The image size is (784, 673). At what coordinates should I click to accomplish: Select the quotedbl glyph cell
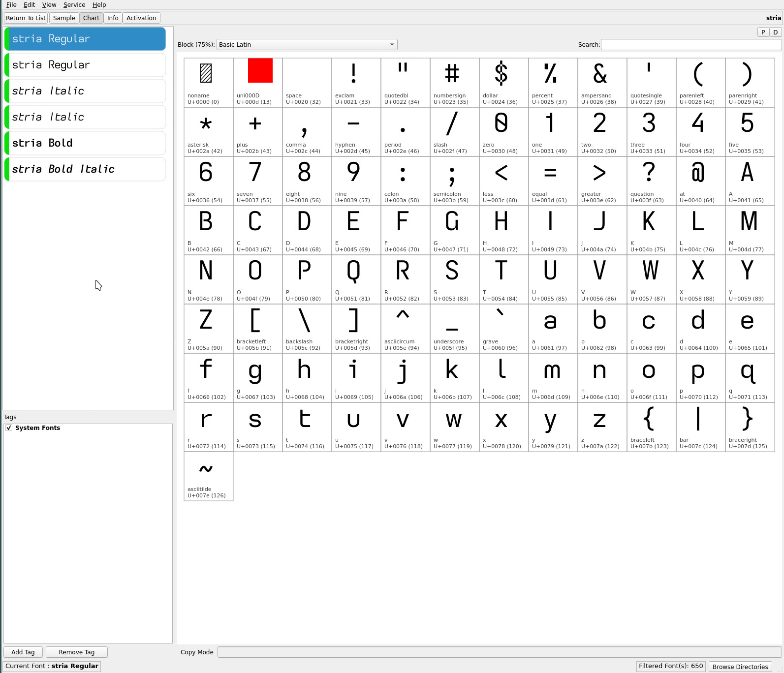point(406,83)
